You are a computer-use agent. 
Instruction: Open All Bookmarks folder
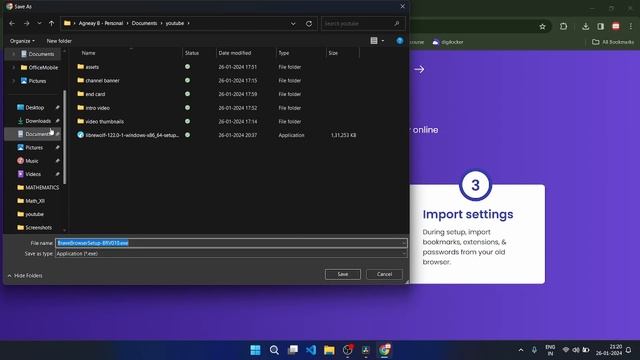[x=613, y=42]
